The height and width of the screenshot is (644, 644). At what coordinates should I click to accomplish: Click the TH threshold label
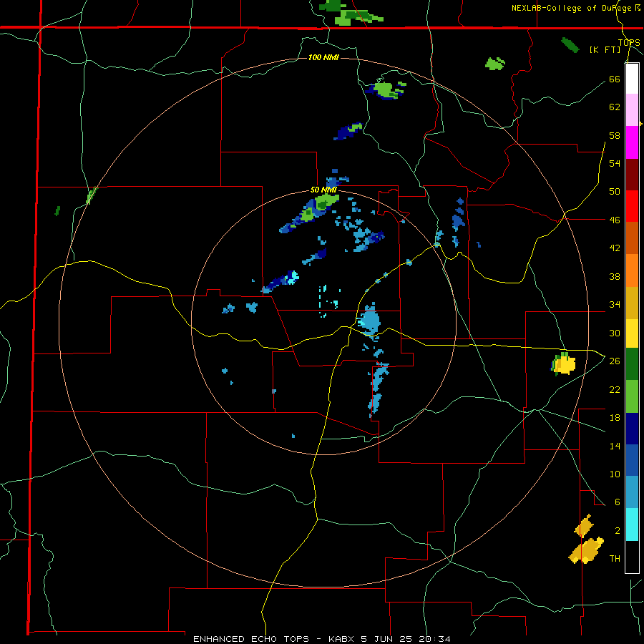coord(615,559)
